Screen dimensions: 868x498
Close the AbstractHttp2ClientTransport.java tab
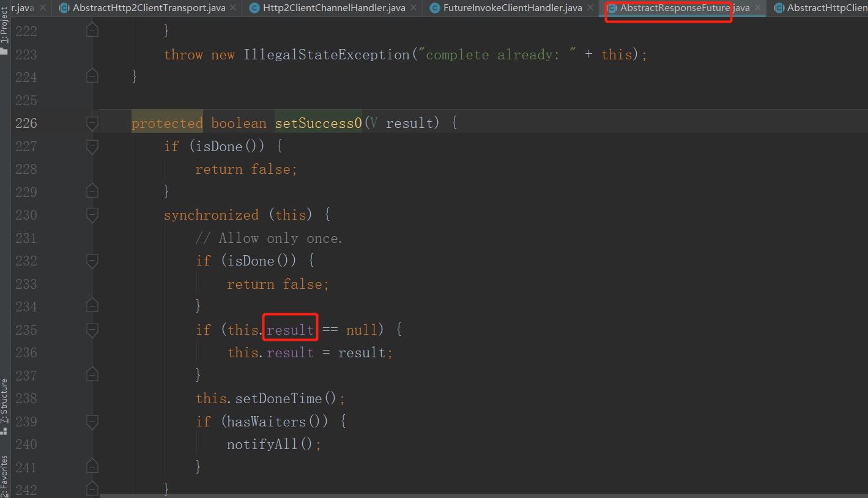tap(234, 8)
